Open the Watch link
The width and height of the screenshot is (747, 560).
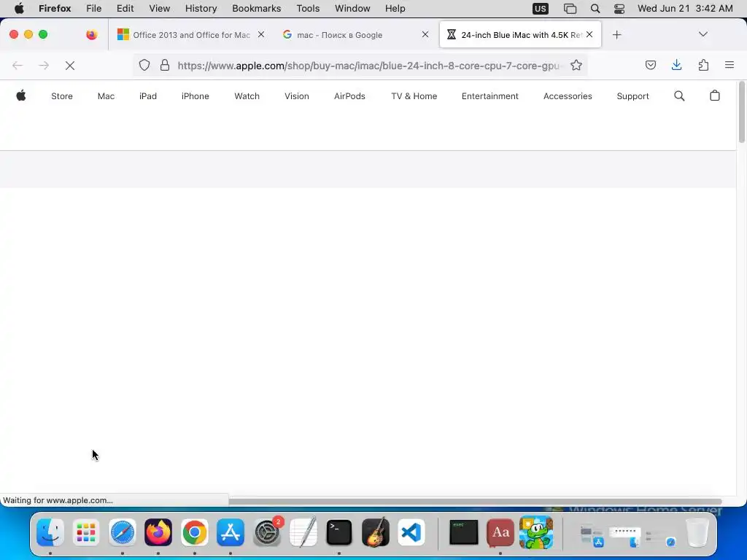[247, 96]
